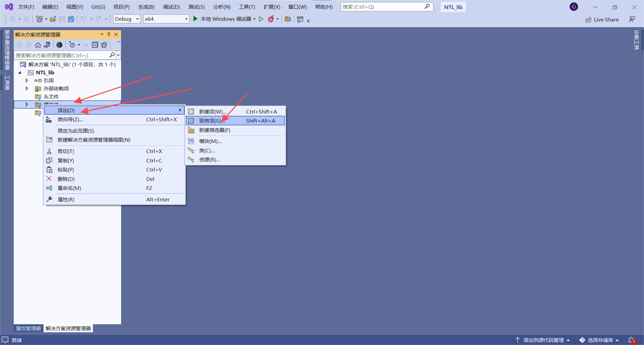Click 属性(R) in the context menu
644x345 pixels.
pyautogui.click(x=114, y=199)
